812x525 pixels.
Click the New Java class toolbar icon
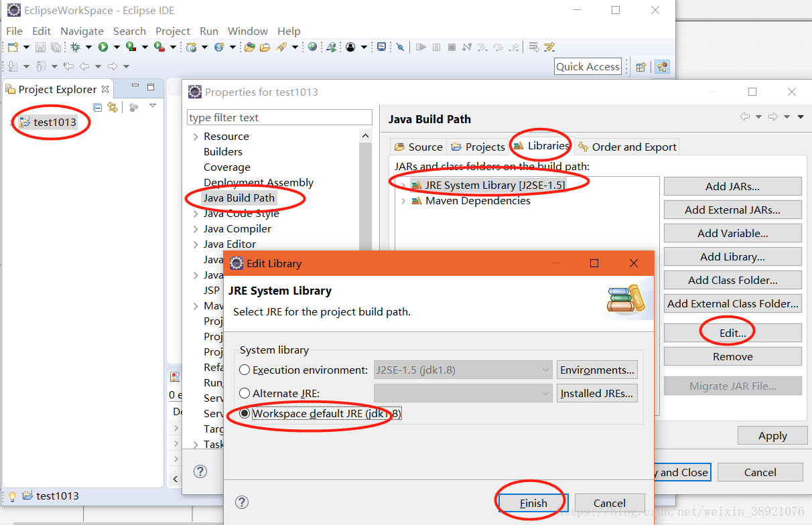click(x=219, y=47)
